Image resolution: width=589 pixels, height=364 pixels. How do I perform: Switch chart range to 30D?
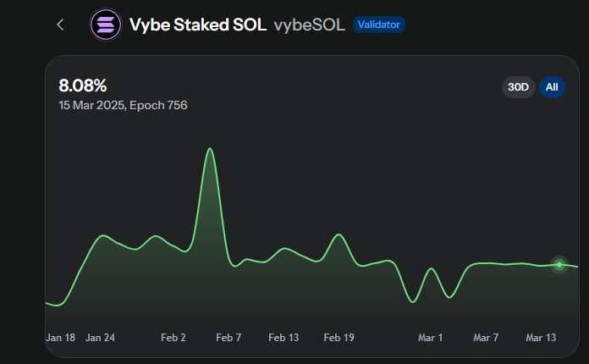518,87
